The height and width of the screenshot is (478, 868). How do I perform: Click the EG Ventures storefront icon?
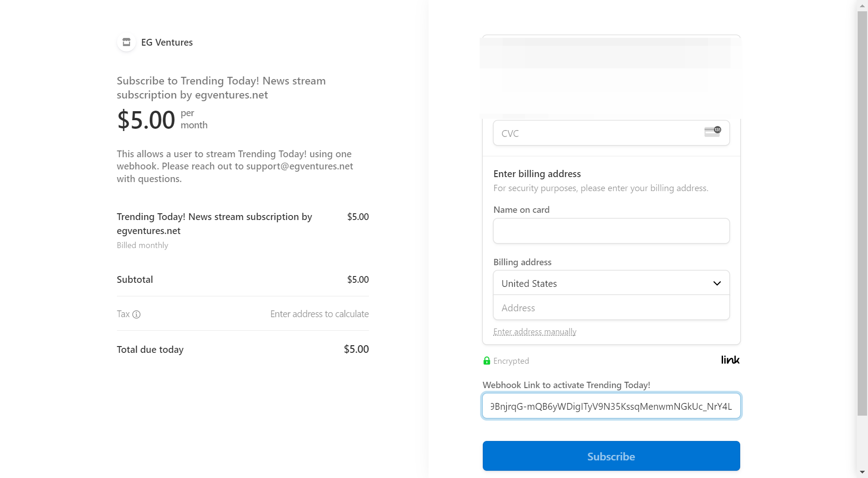126,42
